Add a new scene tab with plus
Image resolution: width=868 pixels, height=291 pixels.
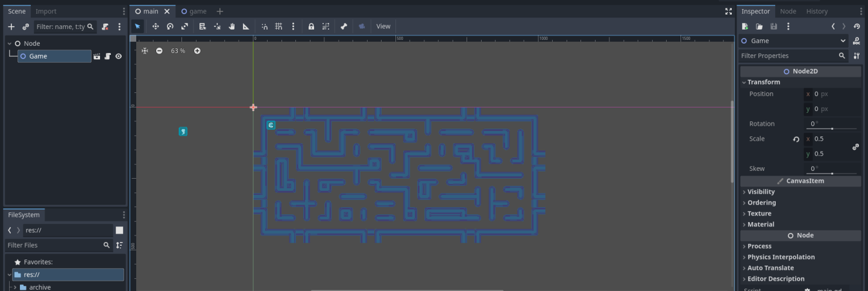220,11
